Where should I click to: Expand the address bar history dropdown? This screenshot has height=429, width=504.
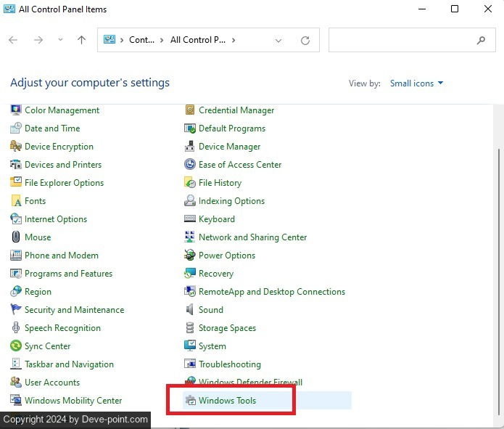point(278,41)
